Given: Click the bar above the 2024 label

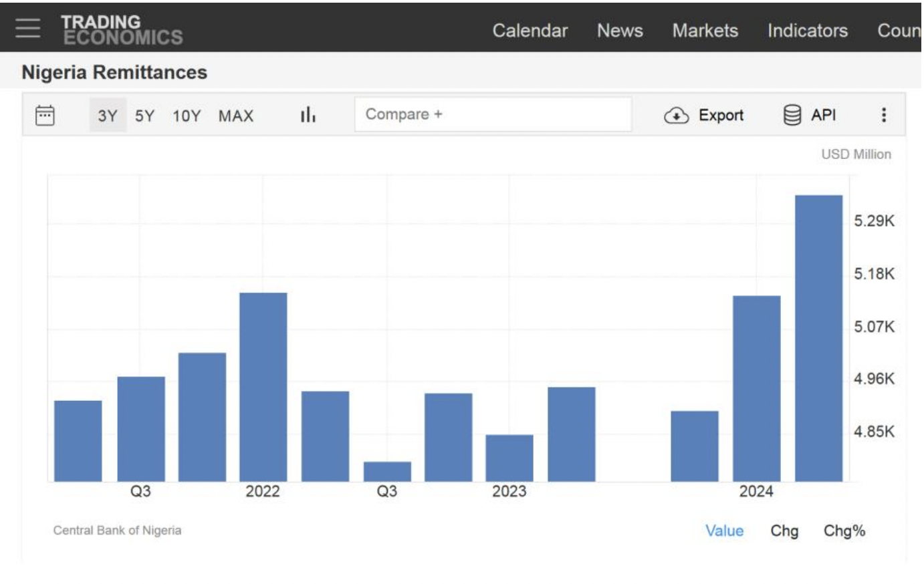Looking at the screenshot, I should (x=757, y=388).
